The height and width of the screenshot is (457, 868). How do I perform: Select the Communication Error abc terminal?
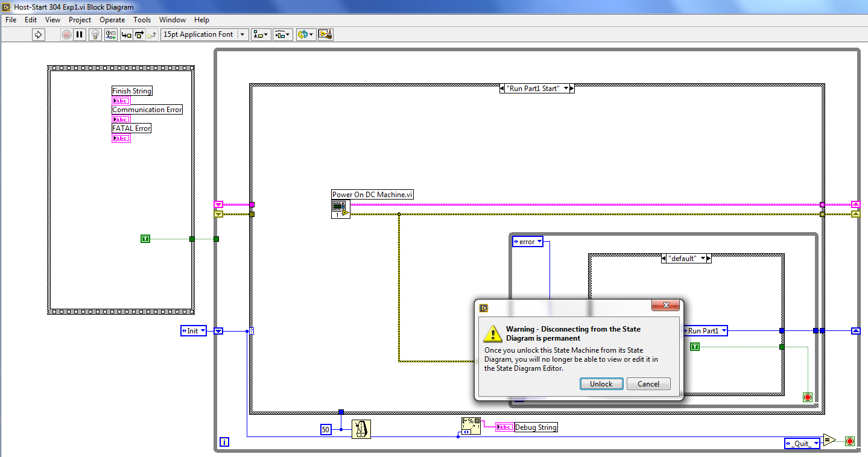pos(121,119)
